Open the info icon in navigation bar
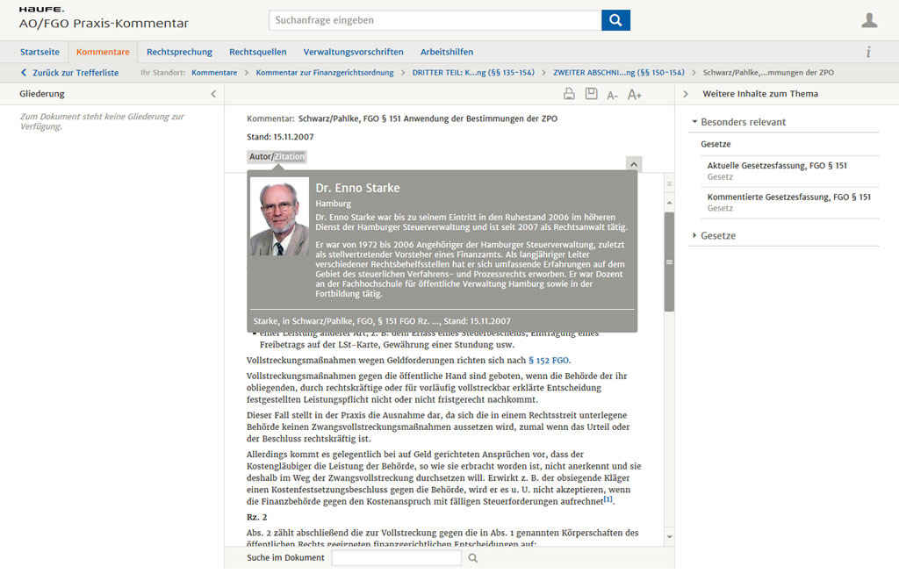 click(x=868, y=52)
